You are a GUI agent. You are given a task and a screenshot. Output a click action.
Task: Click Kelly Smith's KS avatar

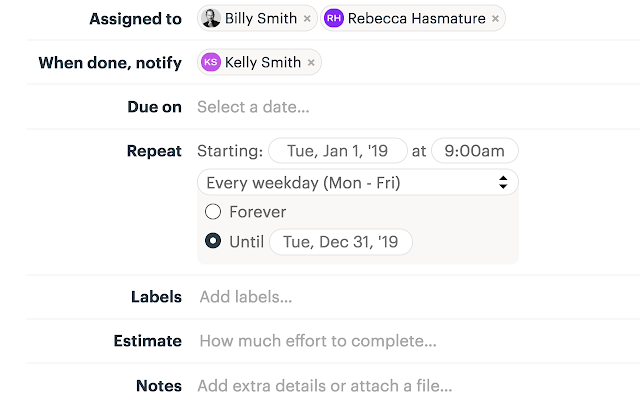pyautogui.click(x=211, y=62)
